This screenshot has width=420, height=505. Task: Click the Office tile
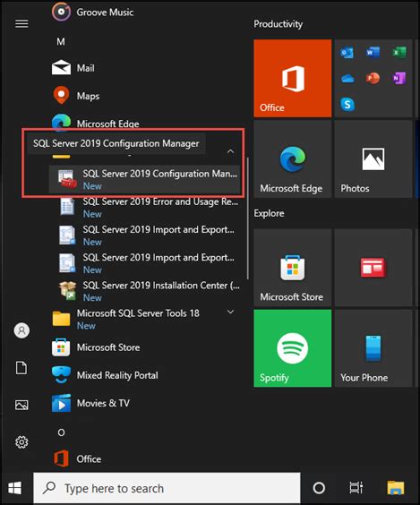pyautogui.click(x=293, y=78)
